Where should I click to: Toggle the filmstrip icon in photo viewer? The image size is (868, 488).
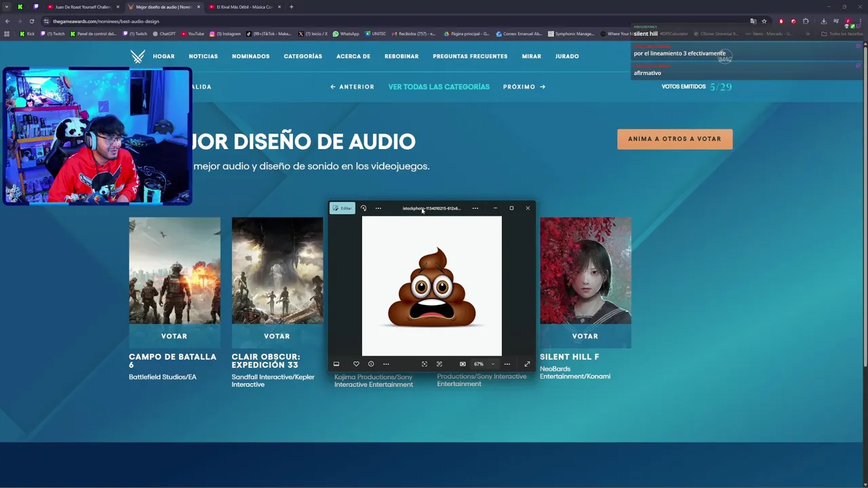tap(336, 364)
